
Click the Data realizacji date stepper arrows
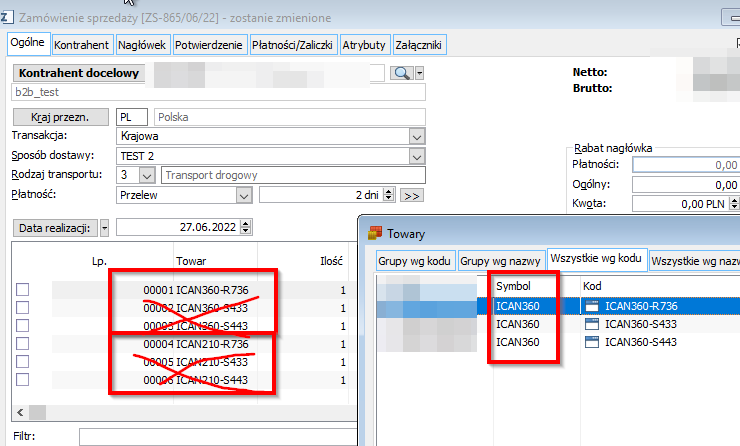point(247,228)
